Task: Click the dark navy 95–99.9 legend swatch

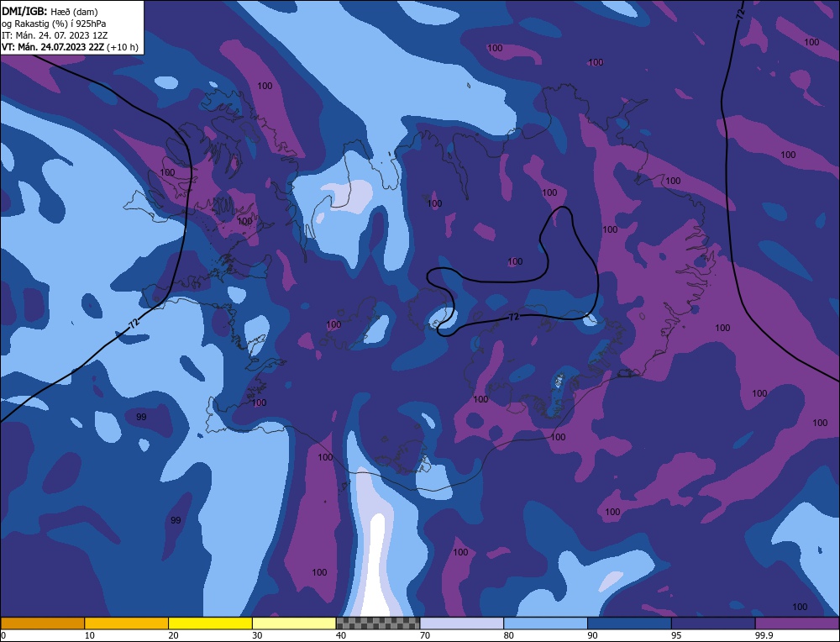Action: pyautogui.click(x=713, y=623)
